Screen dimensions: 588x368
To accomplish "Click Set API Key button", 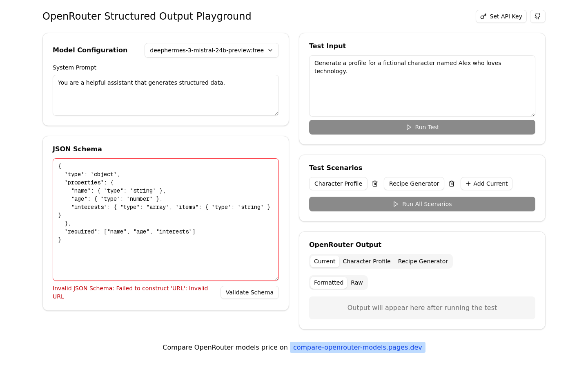I will point(501,16).
